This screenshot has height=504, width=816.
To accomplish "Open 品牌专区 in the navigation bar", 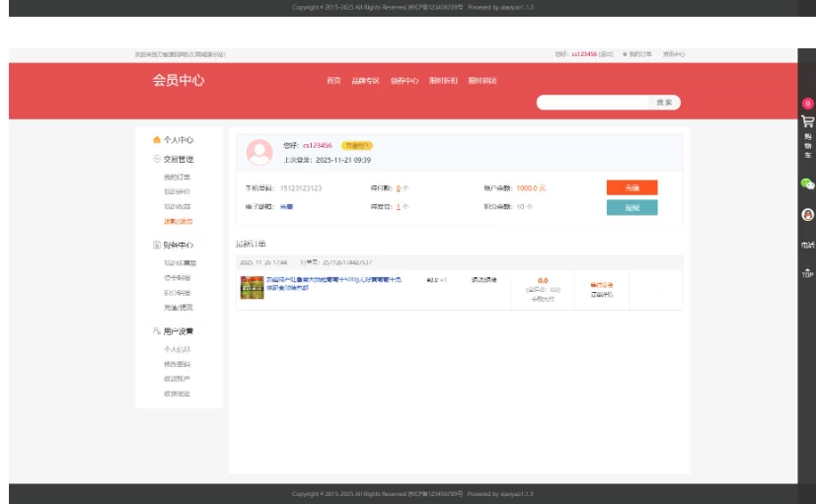I will coord(365,81).
